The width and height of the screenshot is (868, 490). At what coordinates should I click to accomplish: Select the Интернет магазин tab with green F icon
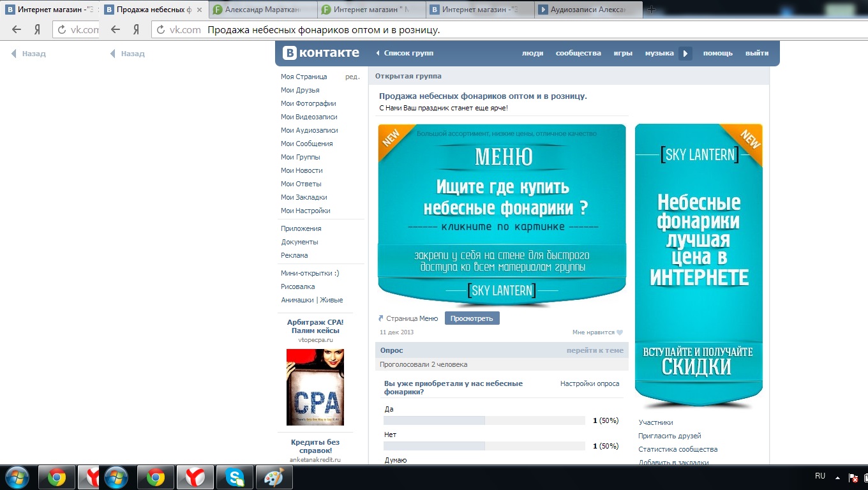(371, 10)
